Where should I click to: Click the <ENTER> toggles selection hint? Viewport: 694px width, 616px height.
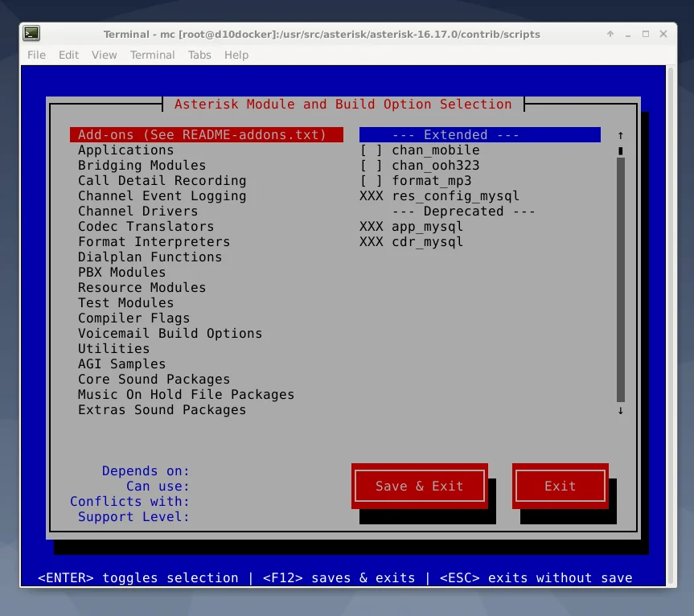138,578
